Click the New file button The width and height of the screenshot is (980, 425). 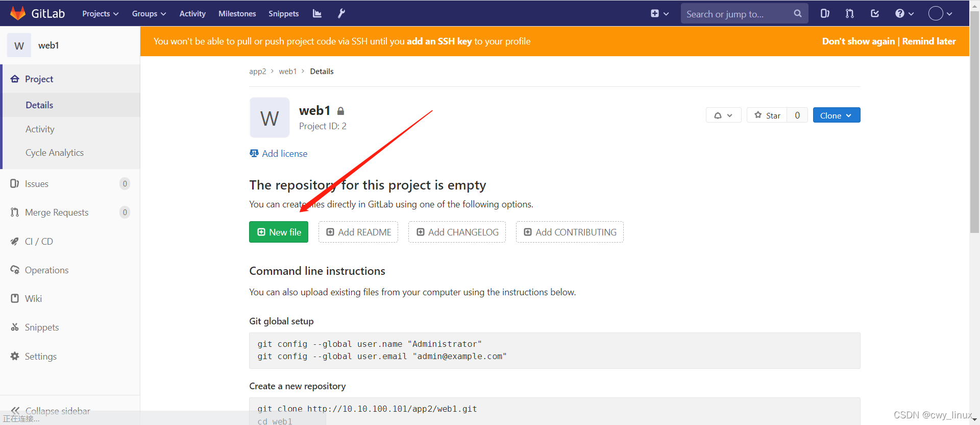[279, 232]
